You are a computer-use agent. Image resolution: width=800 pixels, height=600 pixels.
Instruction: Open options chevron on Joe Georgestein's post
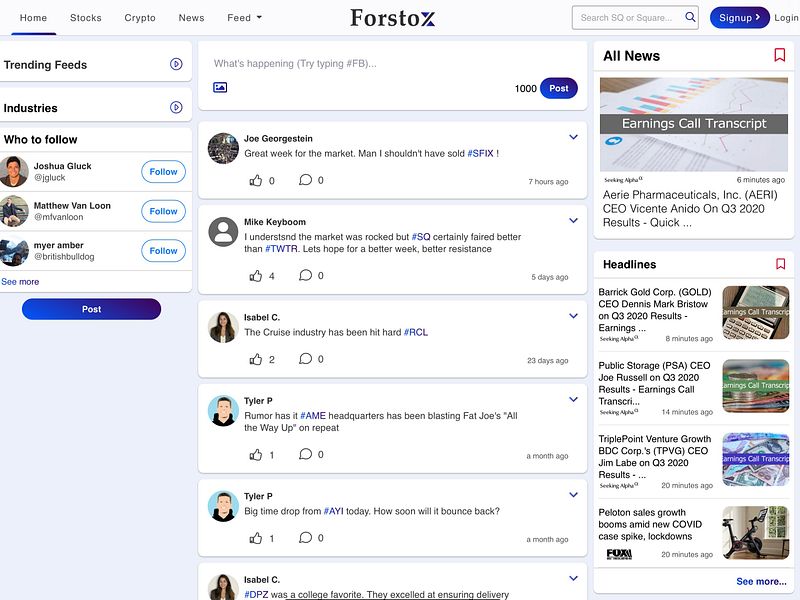[x=573, y=137]
